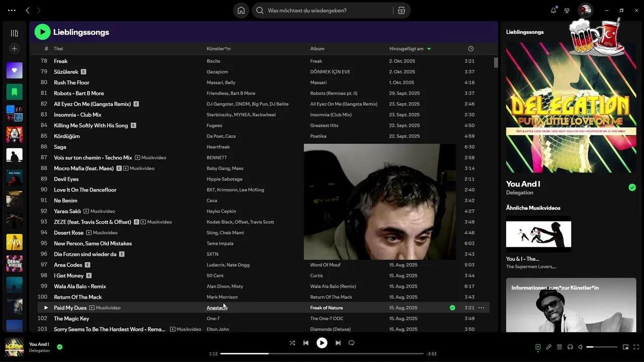Screen dimensions: 644x362
Task: Open the Tame Impala artist link
Action: pyautogui.click(x=220, y=243)
